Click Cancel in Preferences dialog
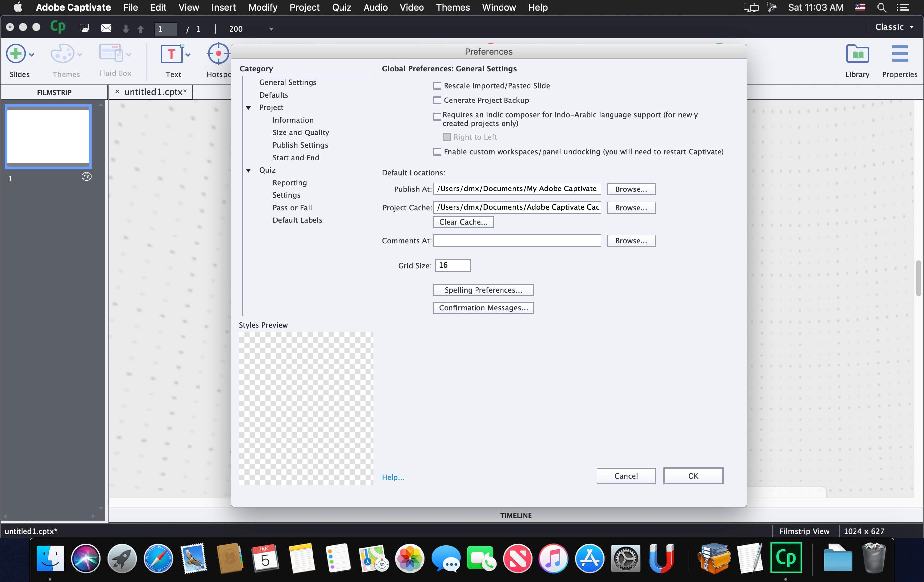 626,476
